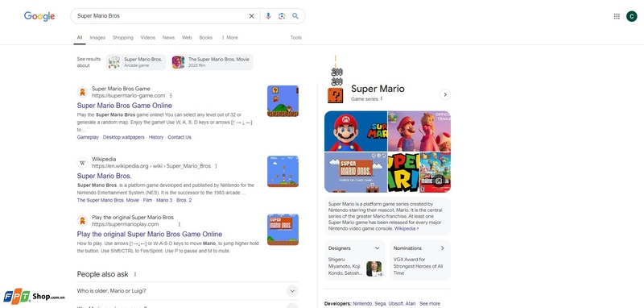Open the Tools button
Viewport: 644px width, 308px height.
point(296,37)
